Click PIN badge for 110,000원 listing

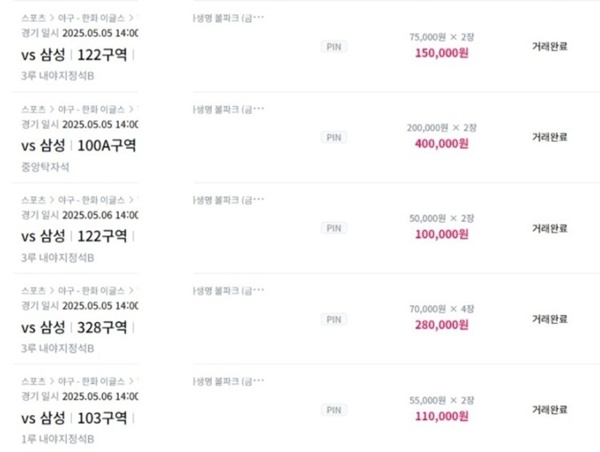point(334,410)
